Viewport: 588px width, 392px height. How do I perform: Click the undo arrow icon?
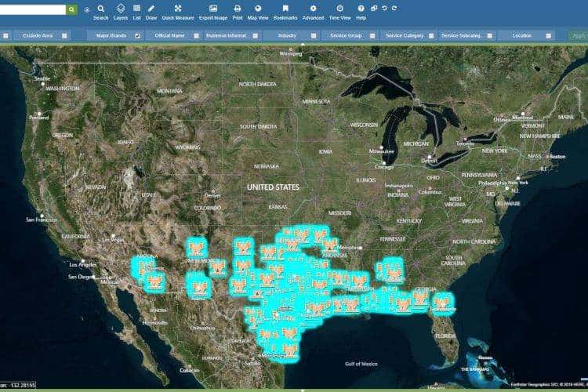(x=384, y=8)
